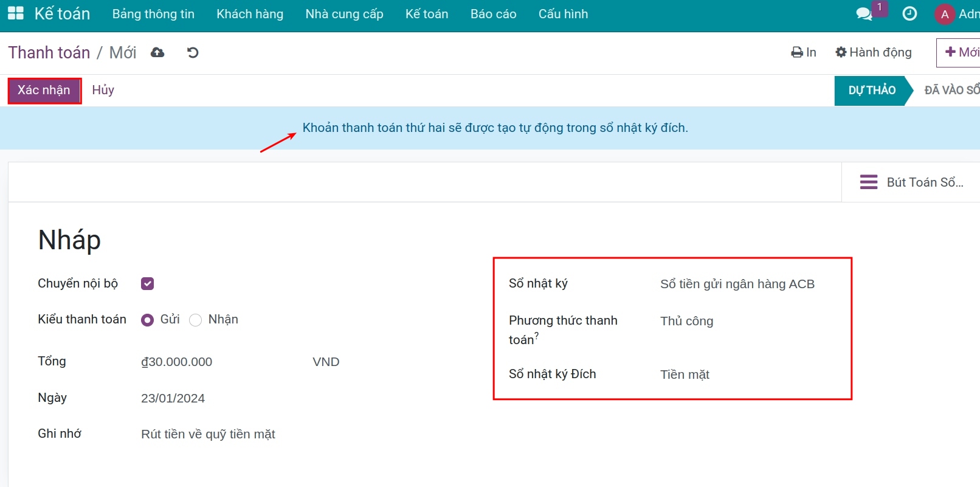Toggle the Chuyển nội bộ checkbox

click(147, 284)
